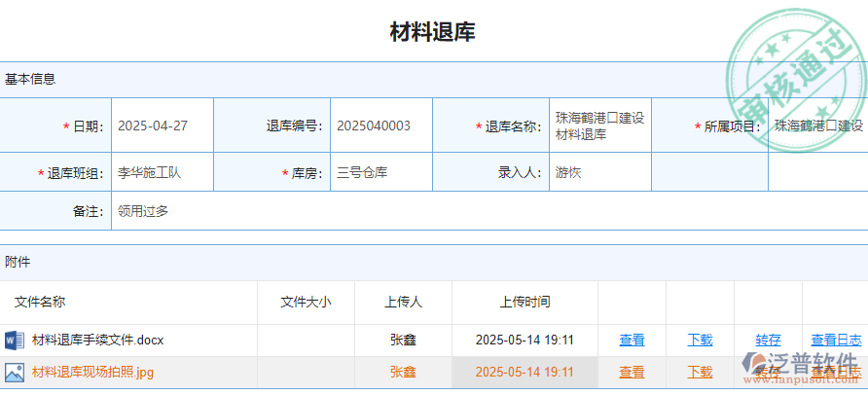Image resolution: width=868 pixels, height=395 pixels.
Task: Click the 上传时间 column header
Action: [x=524, y=302]
